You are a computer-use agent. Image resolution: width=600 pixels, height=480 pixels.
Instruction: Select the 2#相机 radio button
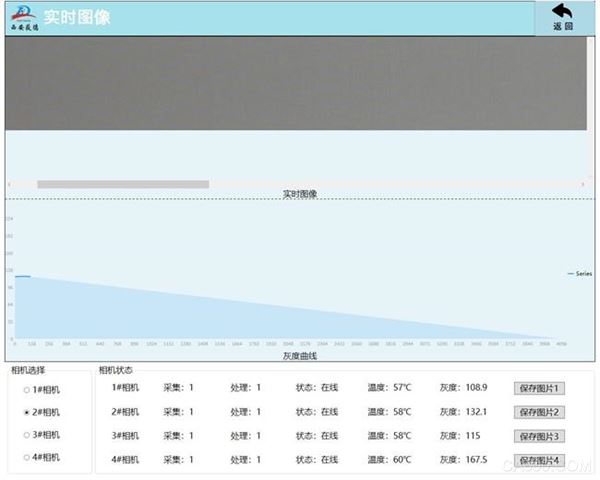click(26, 412)
